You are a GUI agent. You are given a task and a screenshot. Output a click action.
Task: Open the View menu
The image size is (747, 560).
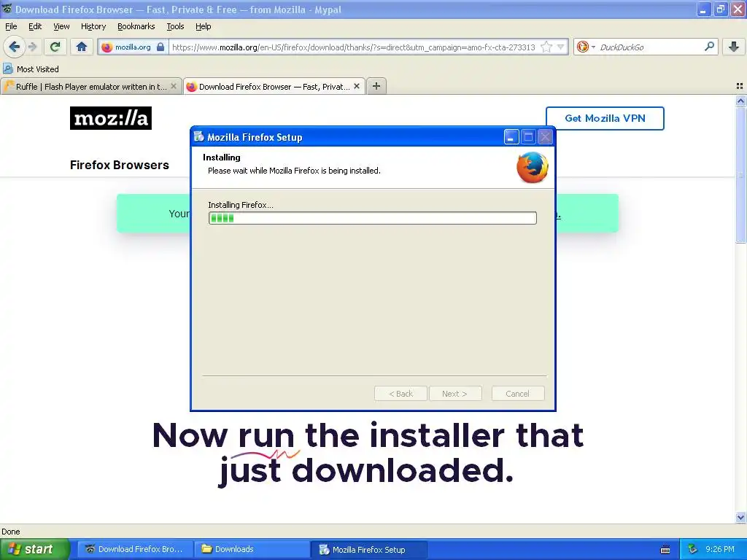click(61, 26)
